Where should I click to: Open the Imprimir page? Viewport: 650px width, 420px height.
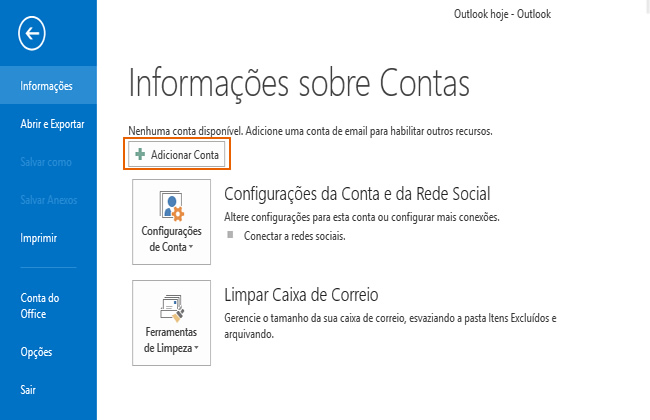point(38,238)
